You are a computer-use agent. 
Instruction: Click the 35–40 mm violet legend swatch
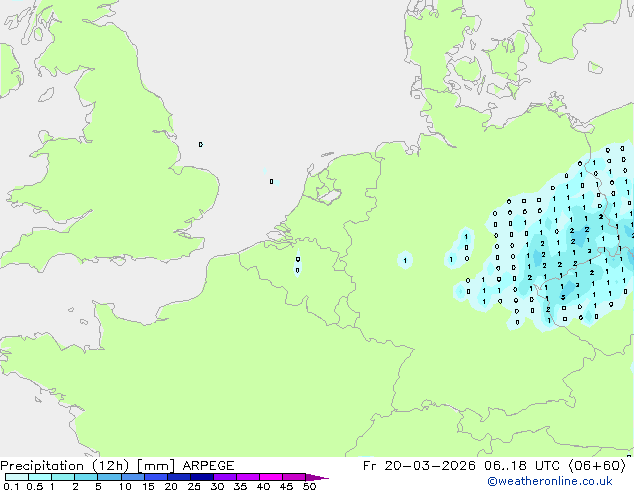(247, 477)
